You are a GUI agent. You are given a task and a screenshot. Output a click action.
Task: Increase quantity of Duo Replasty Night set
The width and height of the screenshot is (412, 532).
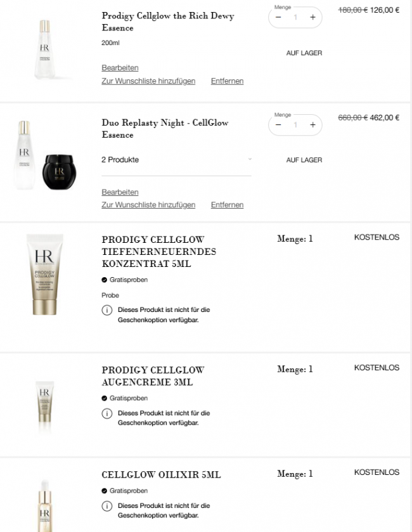click(312, 125)
